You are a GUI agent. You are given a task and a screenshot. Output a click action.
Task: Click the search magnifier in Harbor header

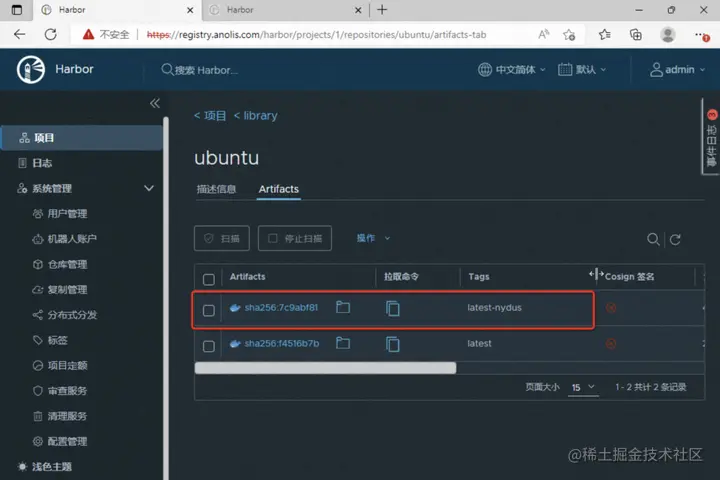pos(167,70)
